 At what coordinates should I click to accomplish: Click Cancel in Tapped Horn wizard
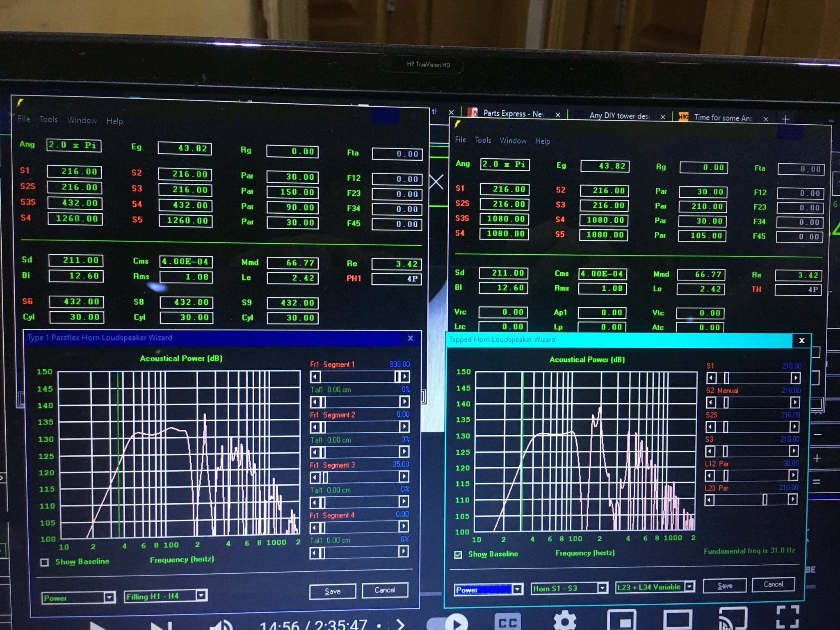click(x=773, y=584)
